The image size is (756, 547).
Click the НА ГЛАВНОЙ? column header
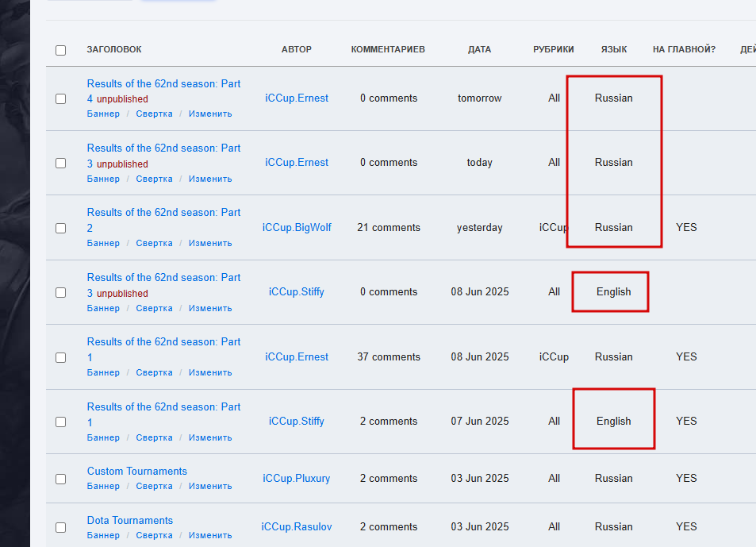pos(684,49)
